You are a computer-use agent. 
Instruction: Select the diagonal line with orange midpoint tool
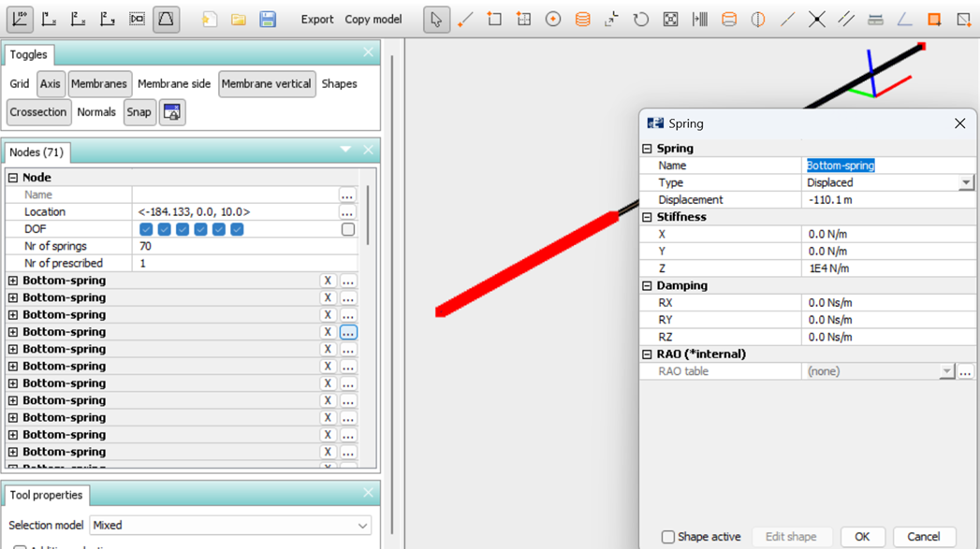(787, 20)
